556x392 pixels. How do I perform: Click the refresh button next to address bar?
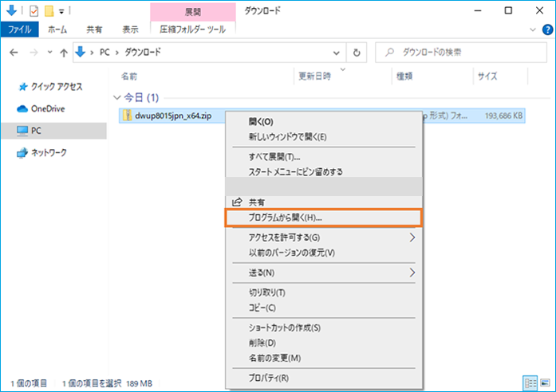pyautogui.click(x=358, y=53)
